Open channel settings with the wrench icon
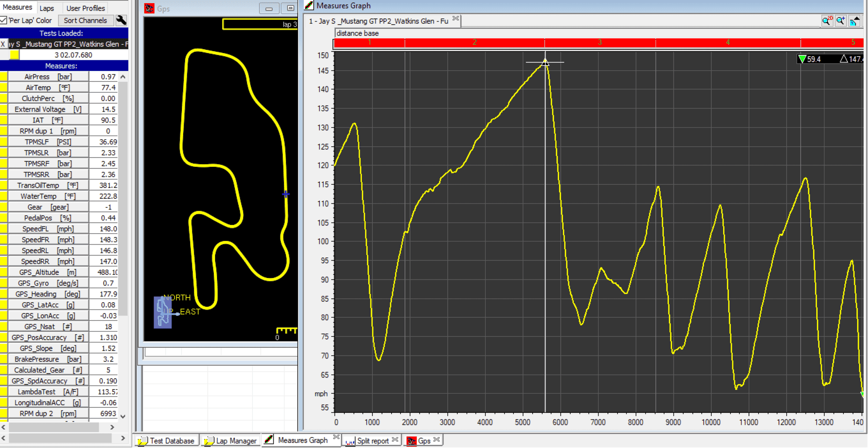This screenshot has height=448, width=868. pyautogui.click(x=121, y=20)
